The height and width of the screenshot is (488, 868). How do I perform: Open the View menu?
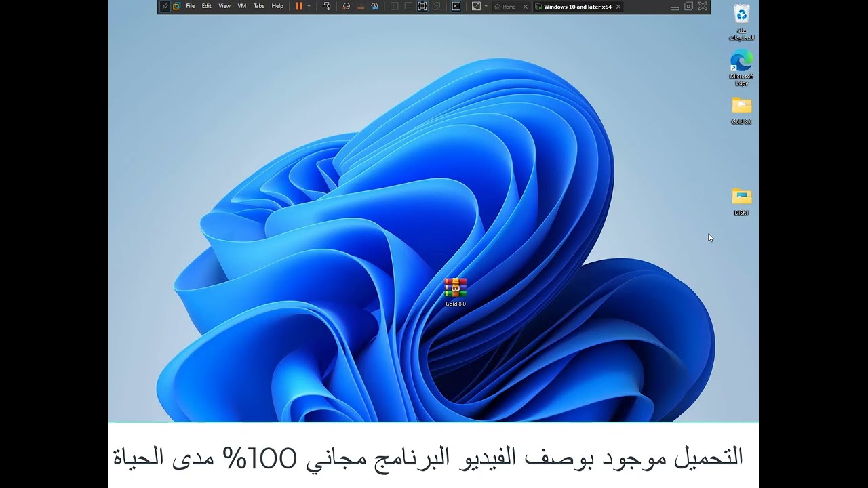(224, 6)
